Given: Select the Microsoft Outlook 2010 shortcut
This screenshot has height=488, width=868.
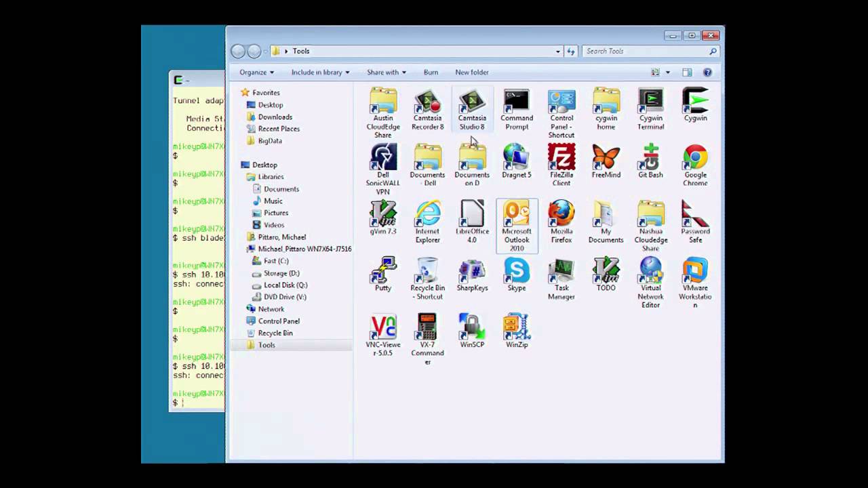Looking at the screenshot, I should click(517, 226).
